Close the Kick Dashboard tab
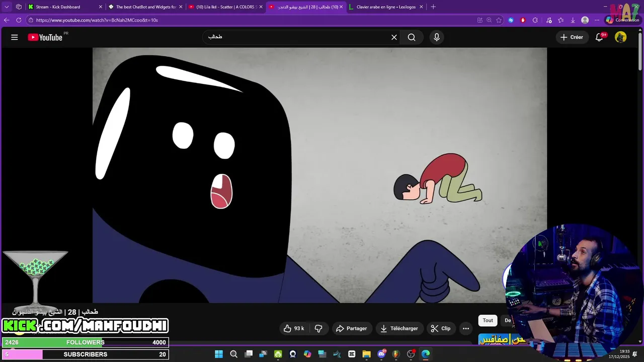 coord(100,7)
